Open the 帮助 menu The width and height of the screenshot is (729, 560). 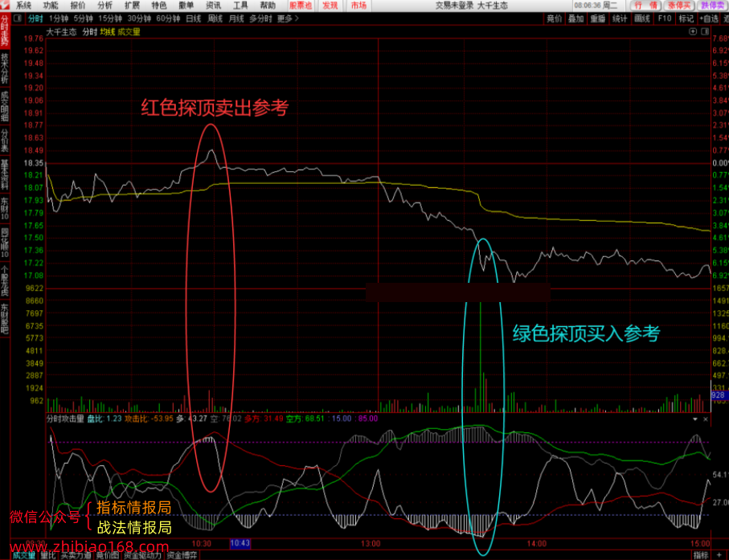click(x=268, y=6)
